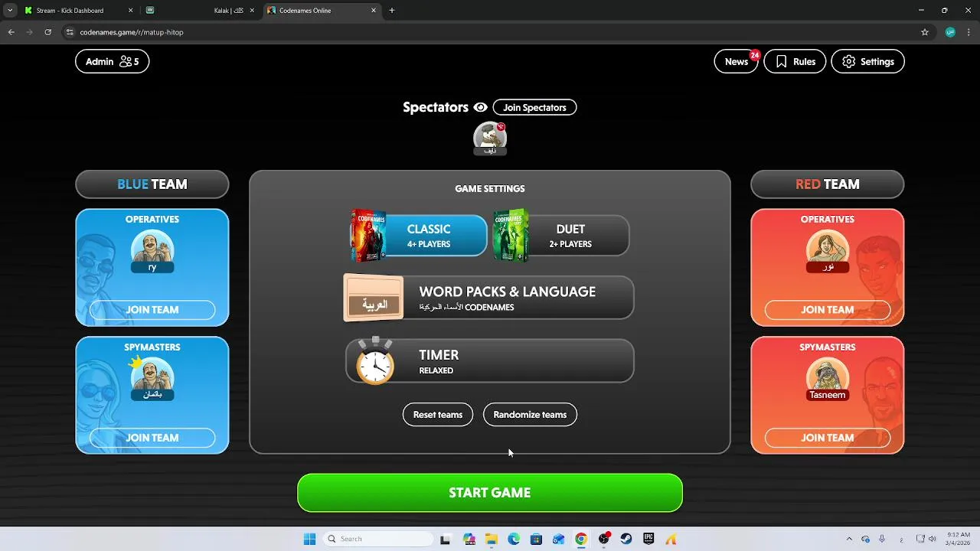Viewport: 980px width, 551px height.
Task: Open game Settings
Action: point(867,61)
